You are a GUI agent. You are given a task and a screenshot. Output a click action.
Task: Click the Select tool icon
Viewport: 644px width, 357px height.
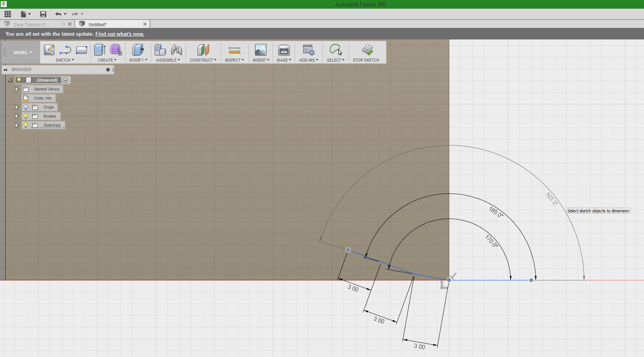click(336, 50)
